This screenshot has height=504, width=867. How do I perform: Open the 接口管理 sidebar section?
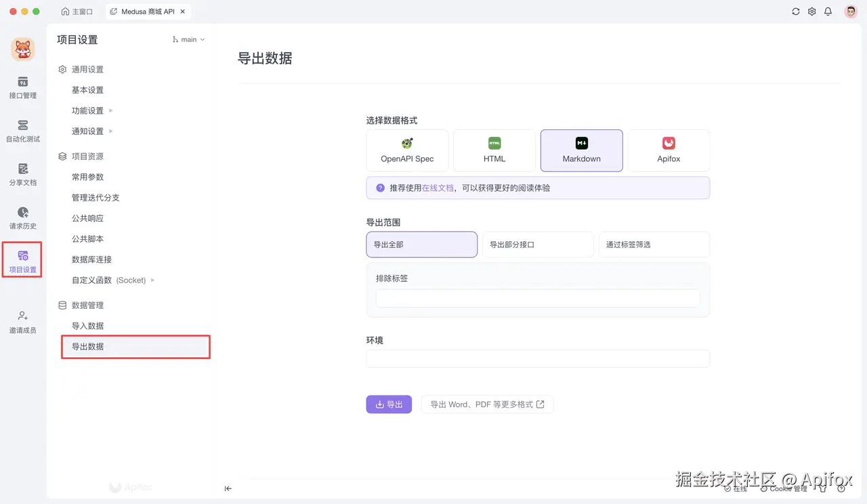click(23, 87)
